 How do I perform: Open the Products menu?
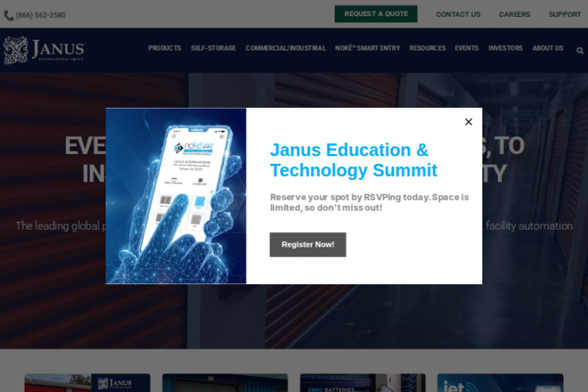tap(165, 48)
